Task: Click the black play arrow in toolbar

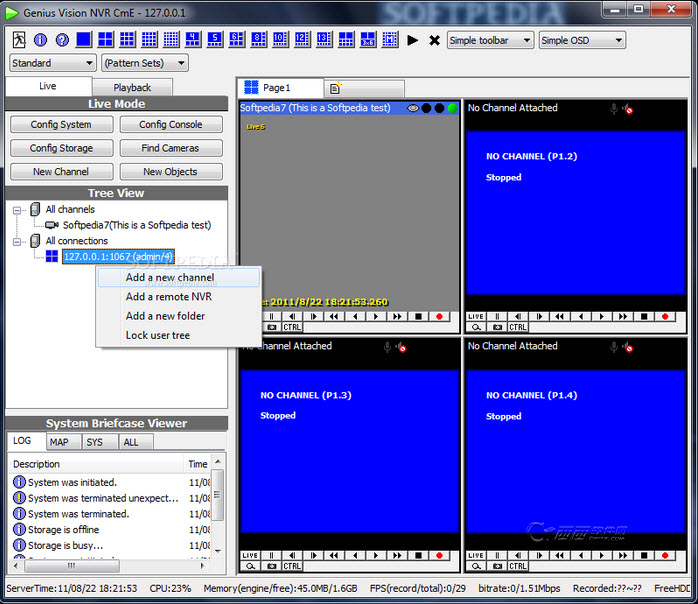Action: (x=412, y=41)
